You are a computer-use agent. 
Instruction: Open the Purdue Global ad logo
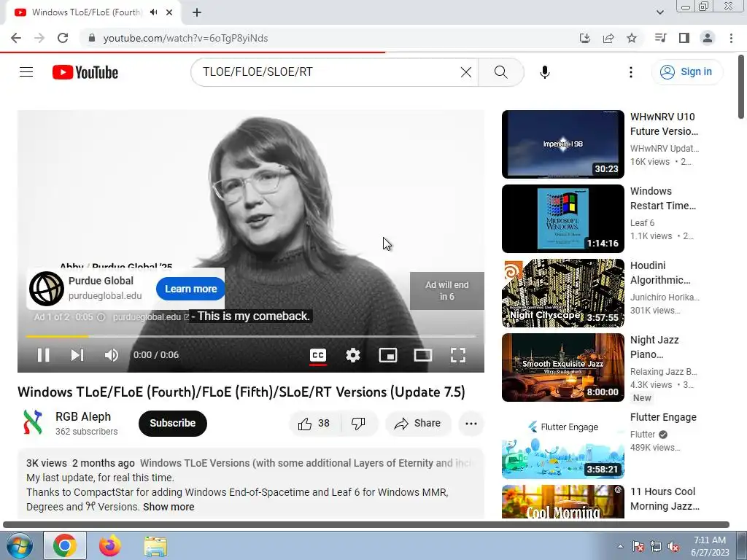tap(47, 289)
